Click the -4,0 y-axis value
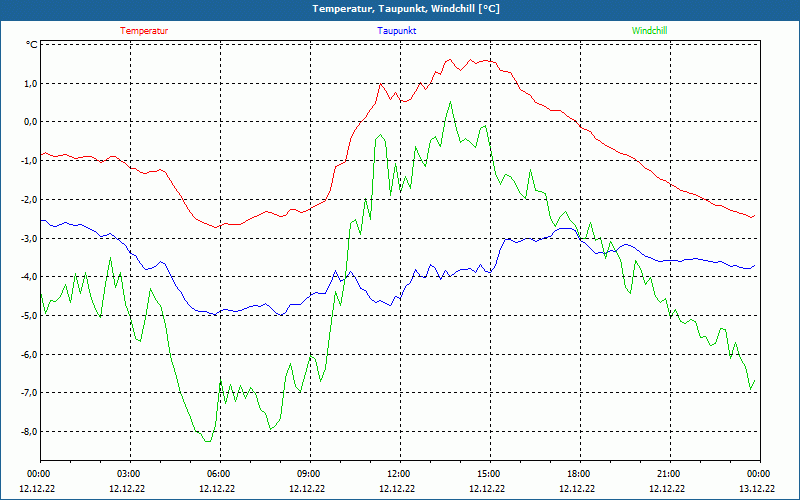 tap(29, 277)
